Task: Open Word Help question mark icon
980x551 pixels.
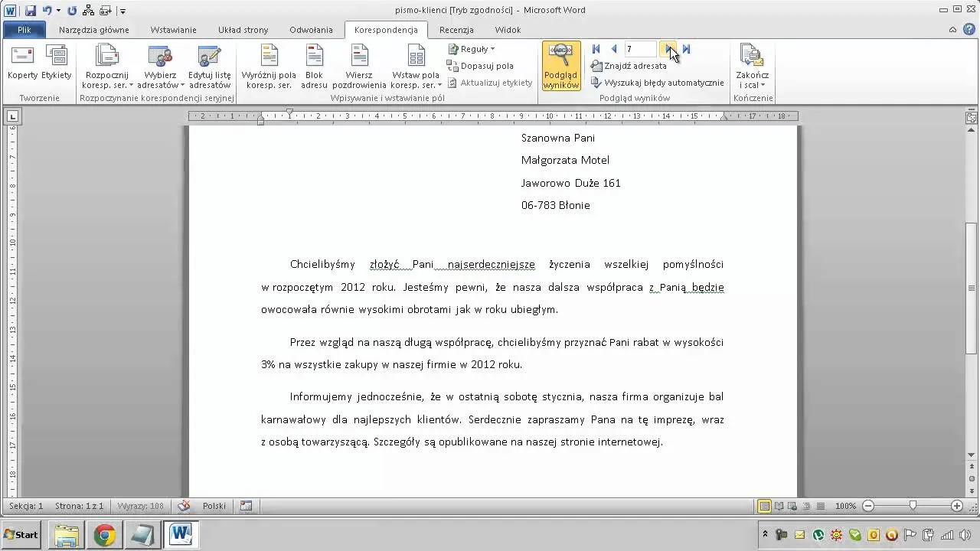Action: point(968,30)
